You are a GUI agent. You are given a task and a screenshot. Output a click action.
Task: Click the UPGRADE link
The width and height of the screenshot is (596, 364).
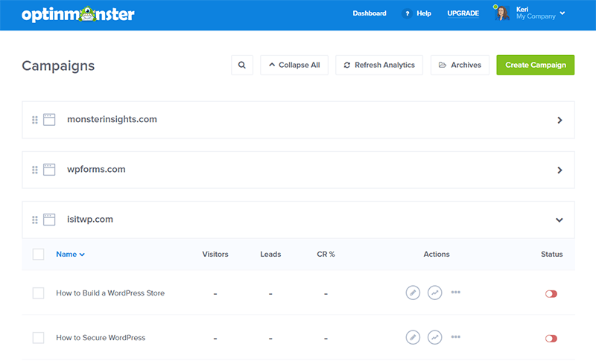point(463,13)
